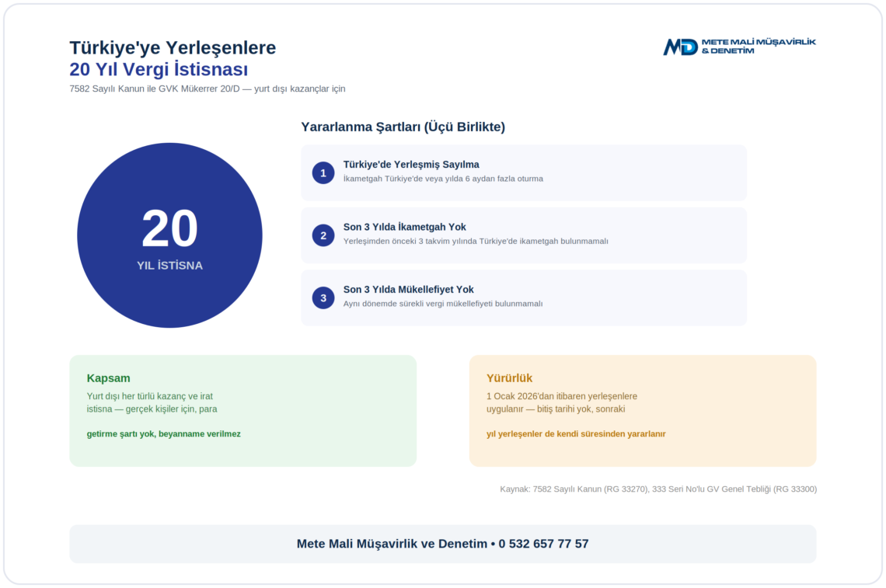Viewport: 886px width, 588px height.
Task: Click the footer contact bar with phone number
Action: coord(443,544)
